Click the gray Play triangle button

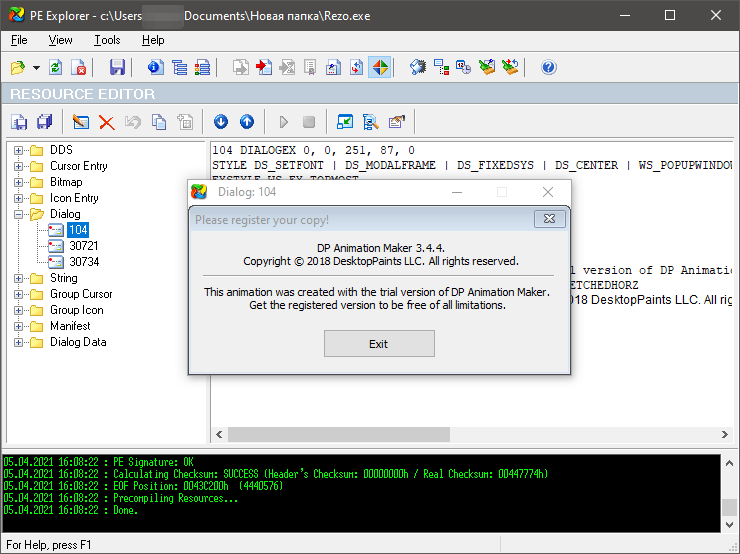click(283, 122)
